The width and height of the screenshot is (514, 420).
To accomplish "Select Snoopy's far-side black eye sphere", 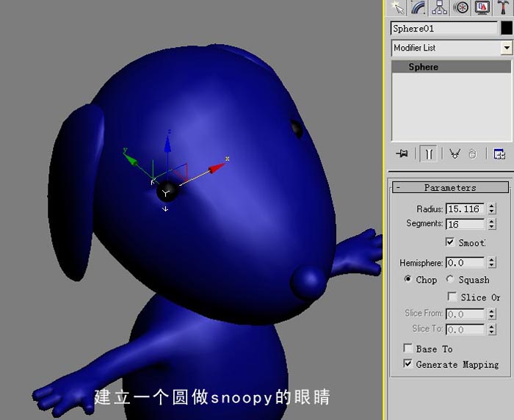I will point(297,128).
